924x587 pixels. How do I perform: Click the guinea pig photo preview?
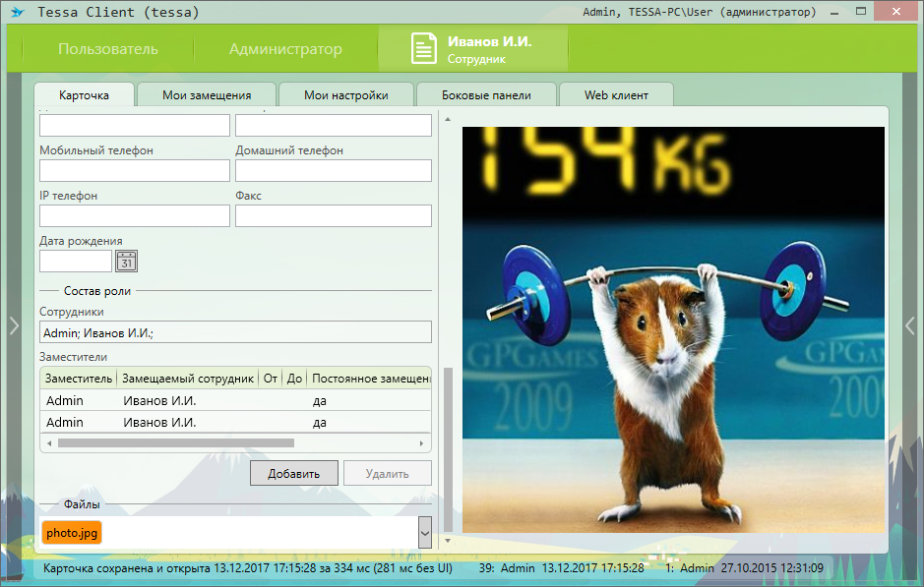tap(673, 329)
